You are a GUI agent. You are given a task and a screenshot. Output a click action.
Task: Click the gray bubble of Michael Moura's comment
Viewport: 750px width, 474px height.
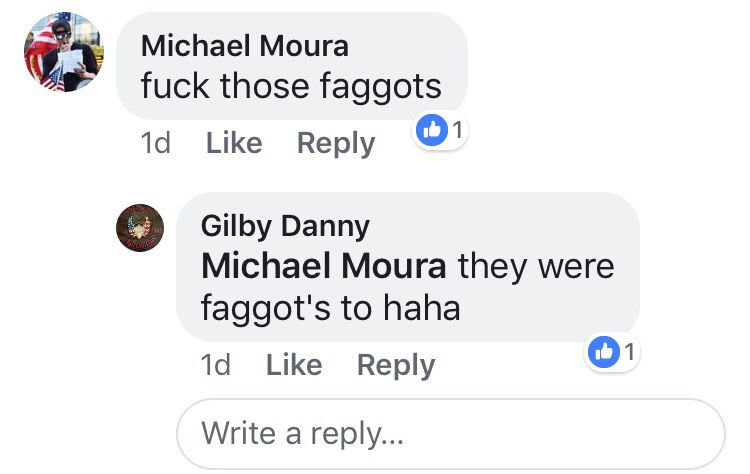[x=292, y=66]
